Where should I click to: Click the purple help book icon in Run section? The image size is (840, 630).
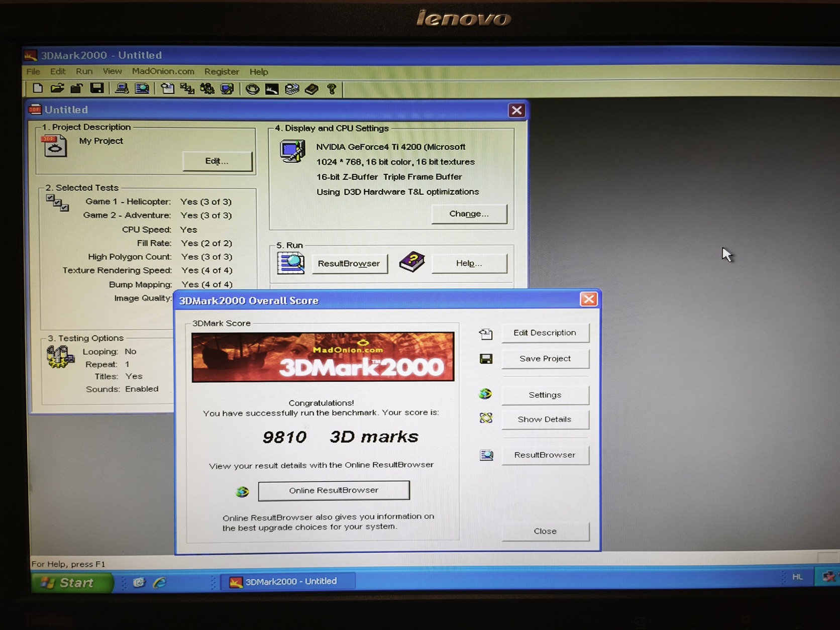(412, 262)
